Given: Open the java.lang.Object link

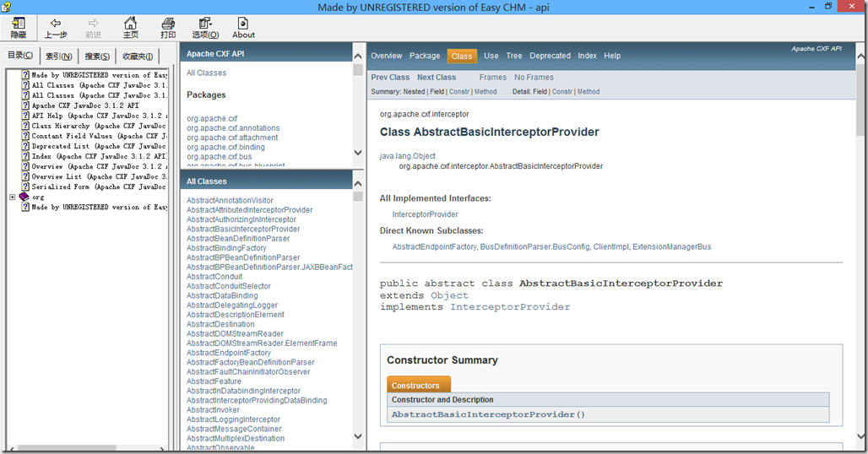Looking at the screenshot, I should point(408,156).
